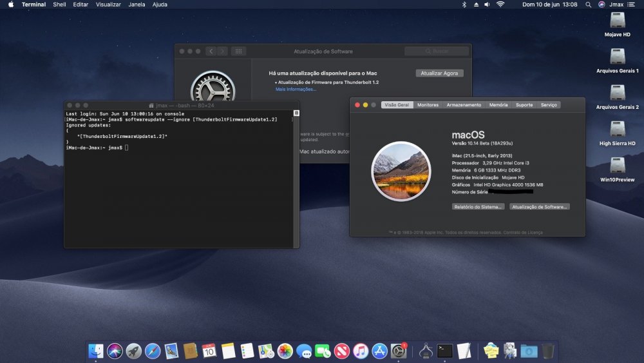Image resolution: width=644 pixels, height=363 pixels.
Task: Open Safari from the Dock
Action: pyautogui.click(x=153, y=351)
